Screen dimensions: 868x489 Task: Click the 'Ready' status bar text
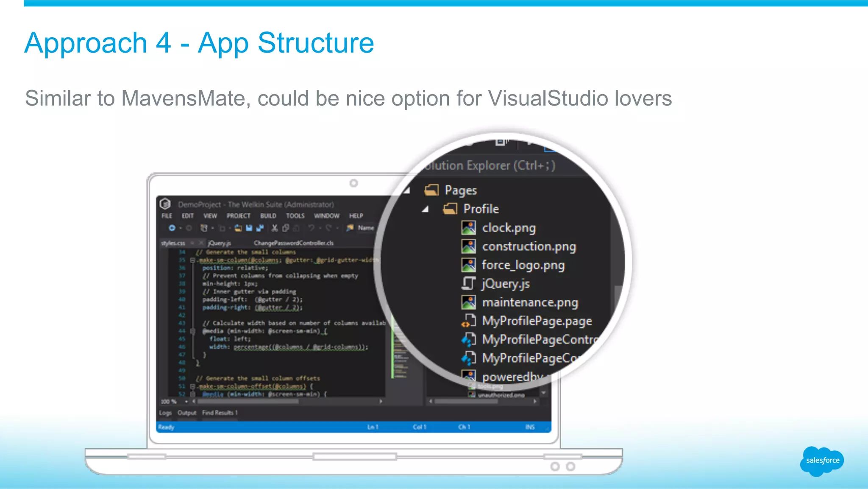click(x=166, y=427)
